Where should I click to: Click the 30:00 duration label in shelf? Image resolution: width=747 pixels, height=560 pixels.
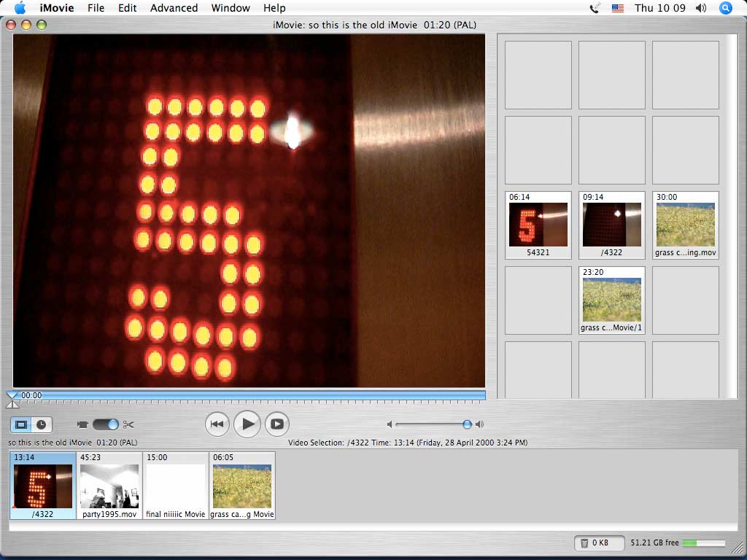(x=667, y=197)
